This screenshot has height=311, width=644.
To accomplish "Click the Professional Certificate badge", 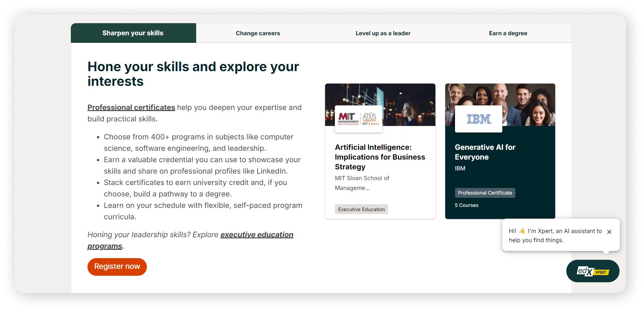I will click(485, 193).
